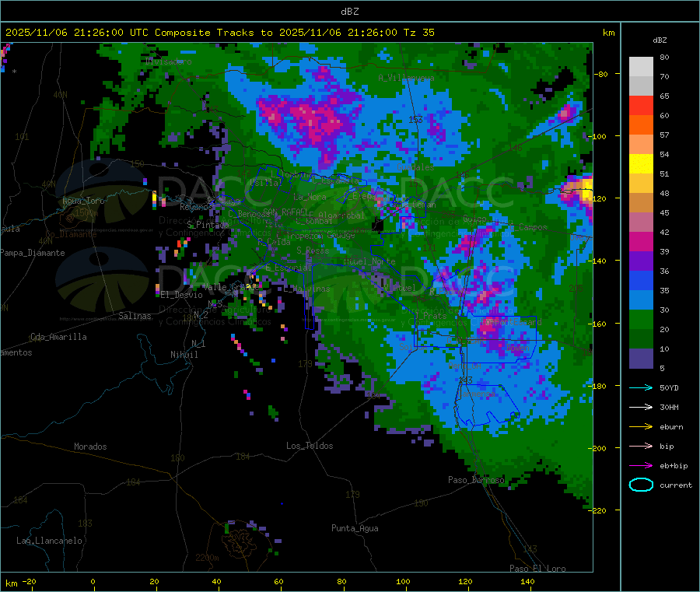Click the 'Paso_Barroso' map label
Screen dimensions: 700x592
coord(476,480)
